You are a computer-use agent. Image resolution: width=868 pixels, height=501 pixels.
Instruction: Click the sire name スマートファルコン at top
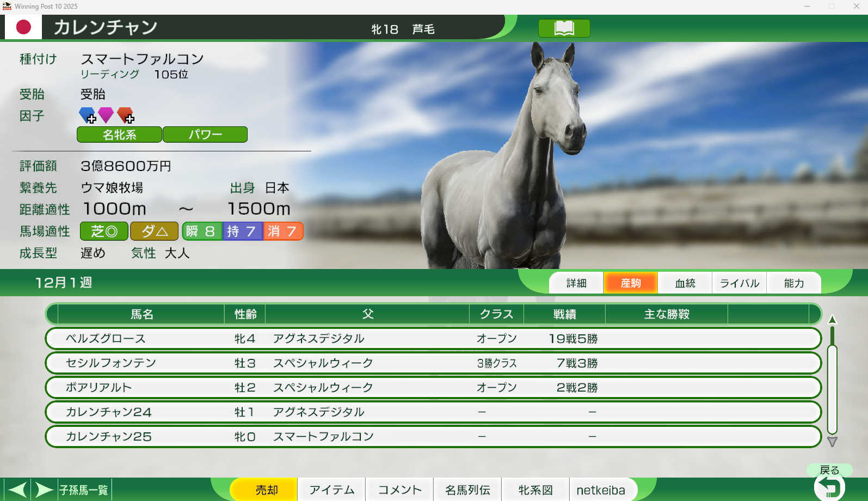coord(142,59)
